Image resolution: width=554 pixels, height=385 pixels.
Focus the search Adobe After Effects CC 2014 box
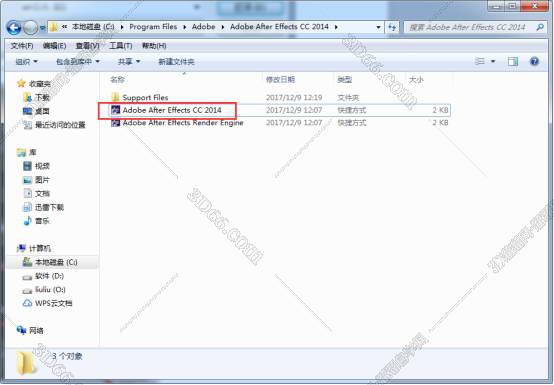tap(475, 27)
